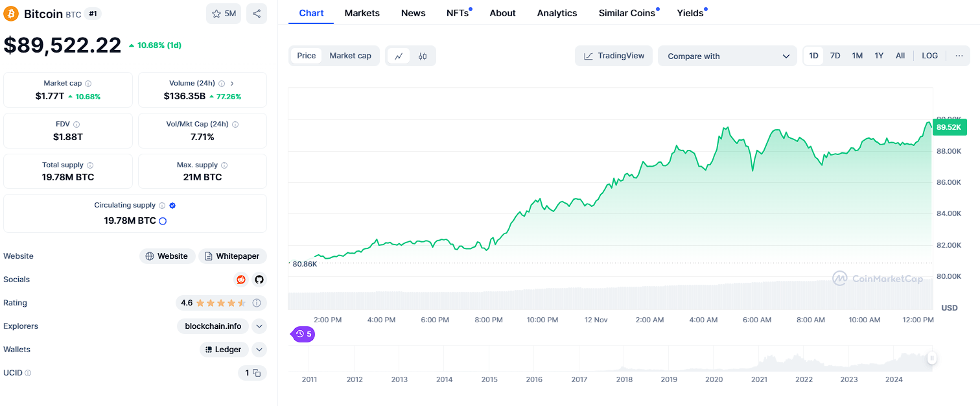This screenshot has height=406, width=980.
Task: Enable LOG scale on the chart
Action: click(x=929, y=56)
